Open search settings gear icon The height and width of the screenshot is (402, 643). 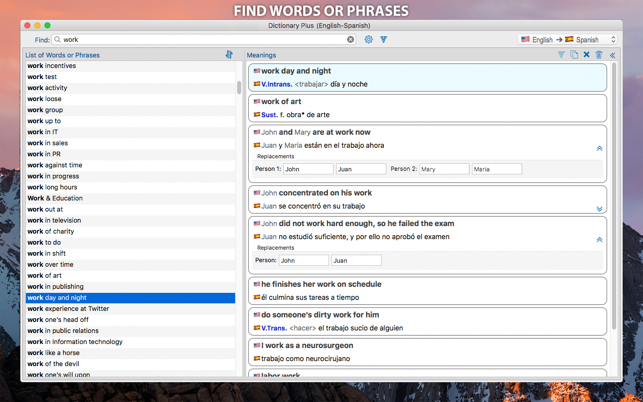coord(369,39)
